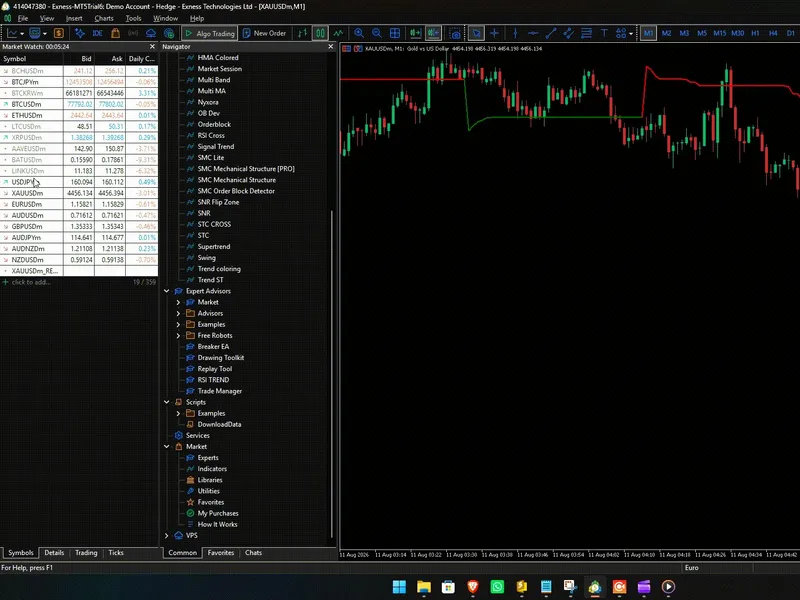
Task: Open Brave browser from taskbar
Action: [472, 587]
